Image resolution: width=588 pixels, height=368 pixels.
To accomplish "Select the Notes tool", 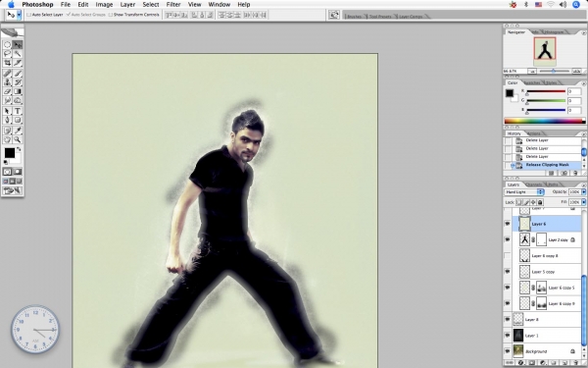I will [x=7, y=131].
